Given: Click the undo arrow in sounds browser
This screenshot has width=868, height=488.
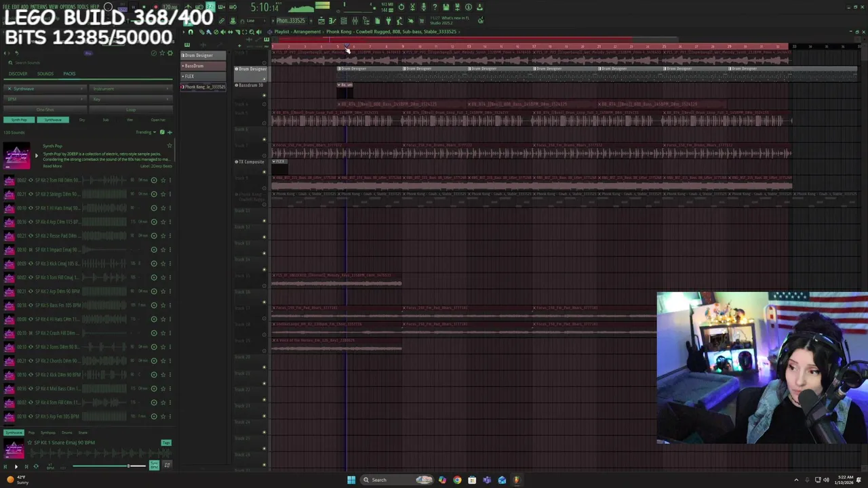Looking at the screenshot, I should (16, 53).
